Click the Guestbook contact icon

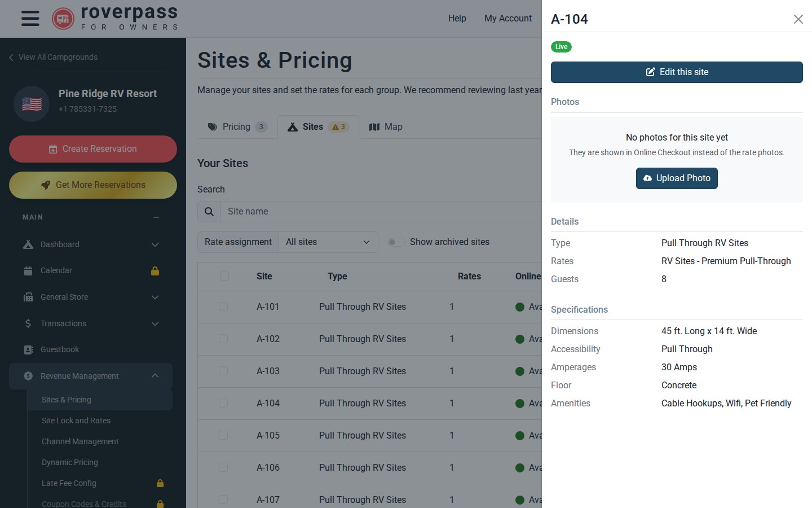pos(28,350)
